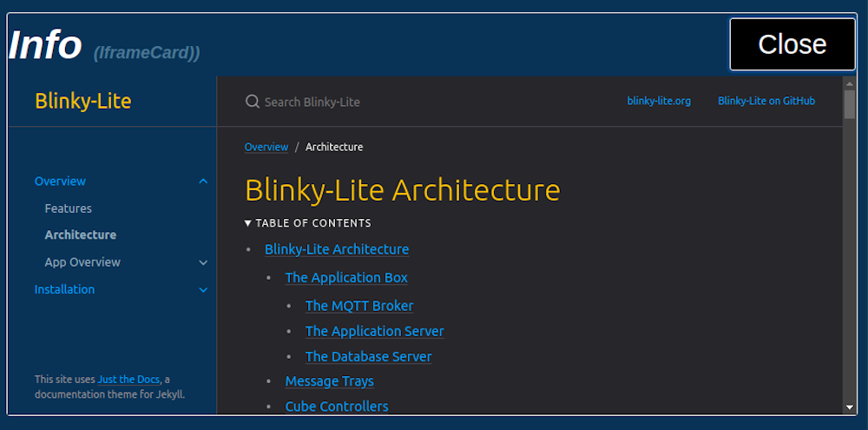Open App Overview sidebar item

82,262
